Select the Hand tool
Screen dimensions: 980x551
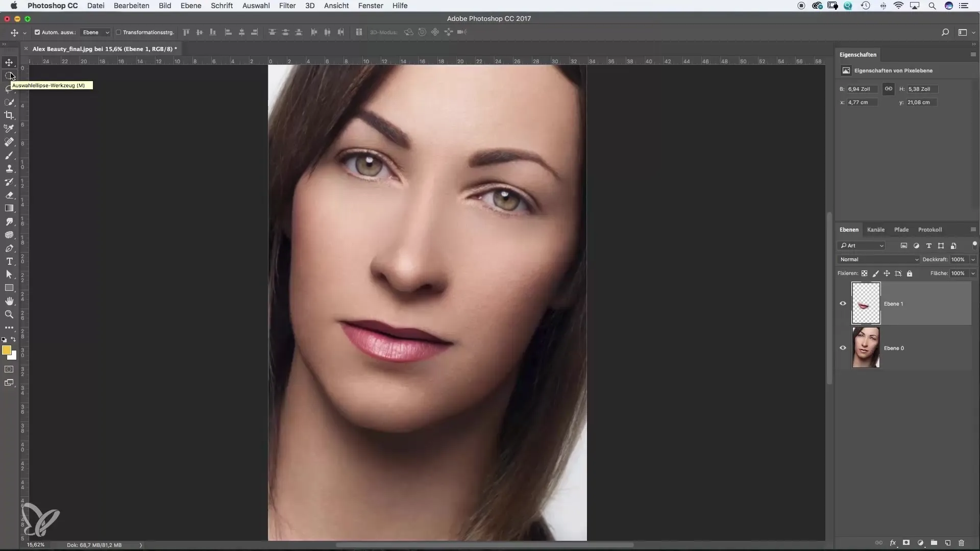click(x=9, y=301)
